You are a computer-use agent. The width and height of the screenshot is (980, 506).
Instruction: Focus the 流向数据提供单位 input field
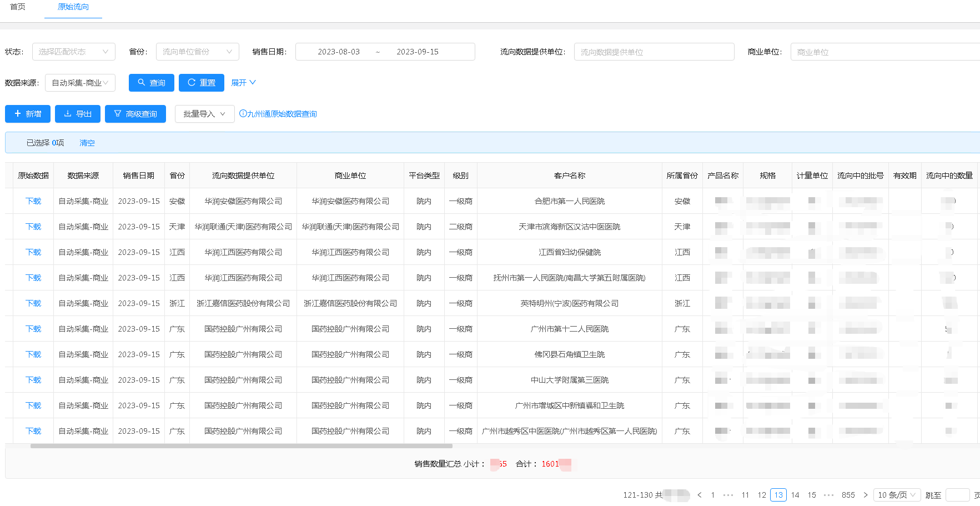[x=654, y=52]
